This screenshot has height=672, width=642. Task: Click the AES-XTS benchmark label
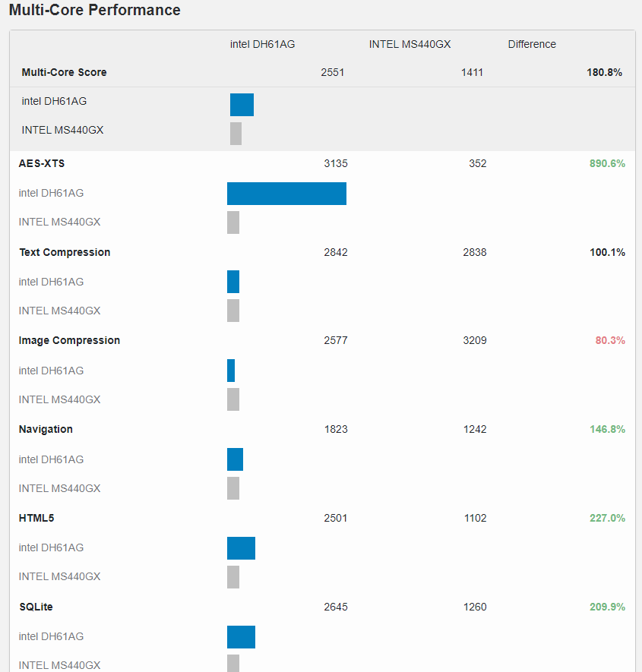point(42,163)
